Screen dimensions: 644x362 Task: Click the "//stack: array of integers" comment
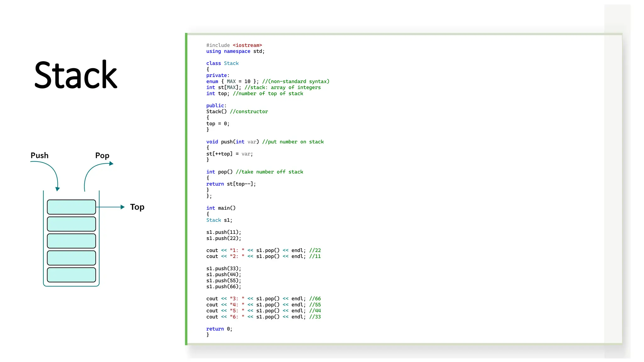282,87
